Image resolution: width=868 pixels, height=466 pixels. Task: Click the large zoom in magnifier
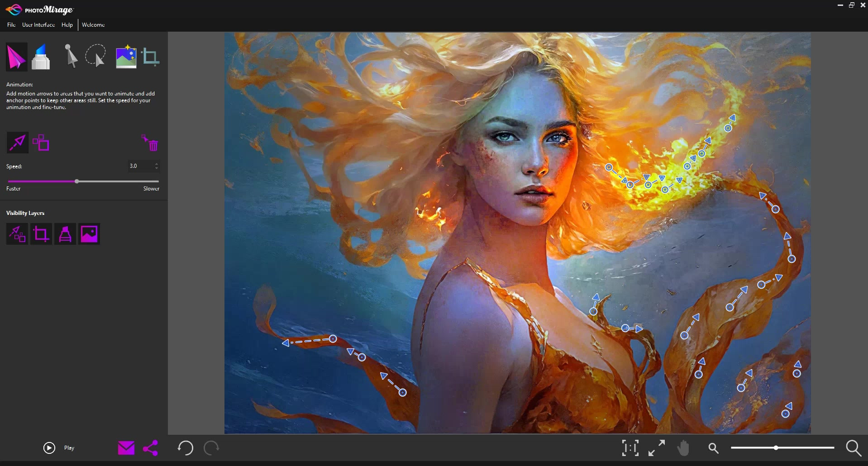[x=854, y=448]
